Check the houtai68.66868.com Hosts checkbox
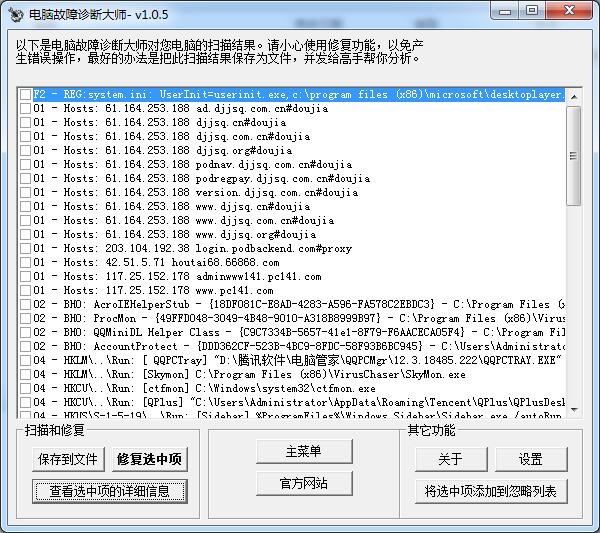 [x=26, y=262]
